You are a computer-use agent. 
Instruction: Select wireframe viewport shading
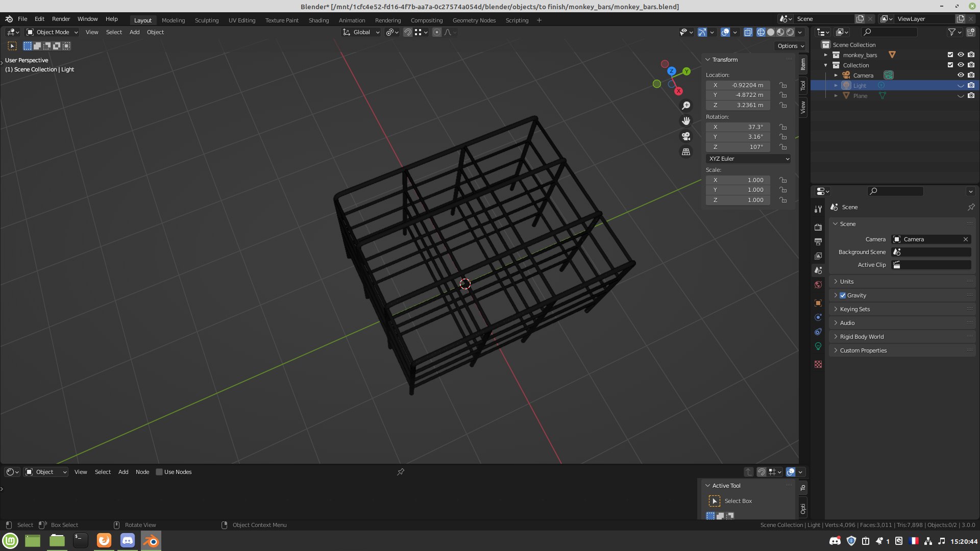[761, 32]
